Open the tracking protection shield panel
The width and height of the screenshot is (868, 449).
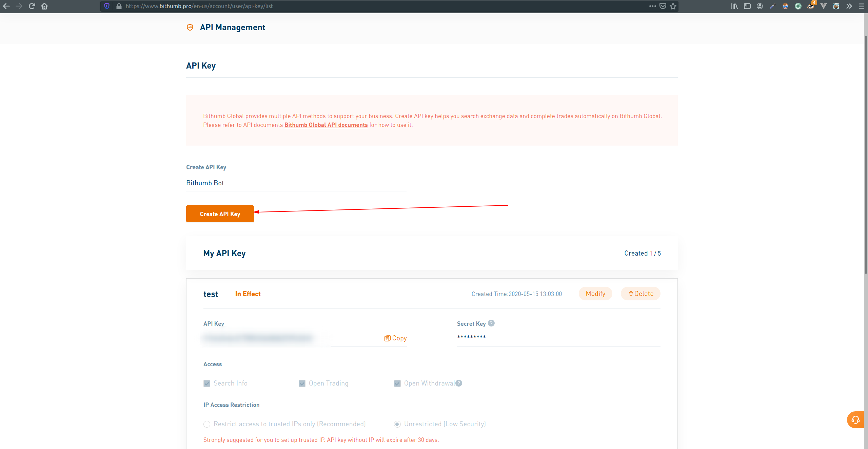107,6
